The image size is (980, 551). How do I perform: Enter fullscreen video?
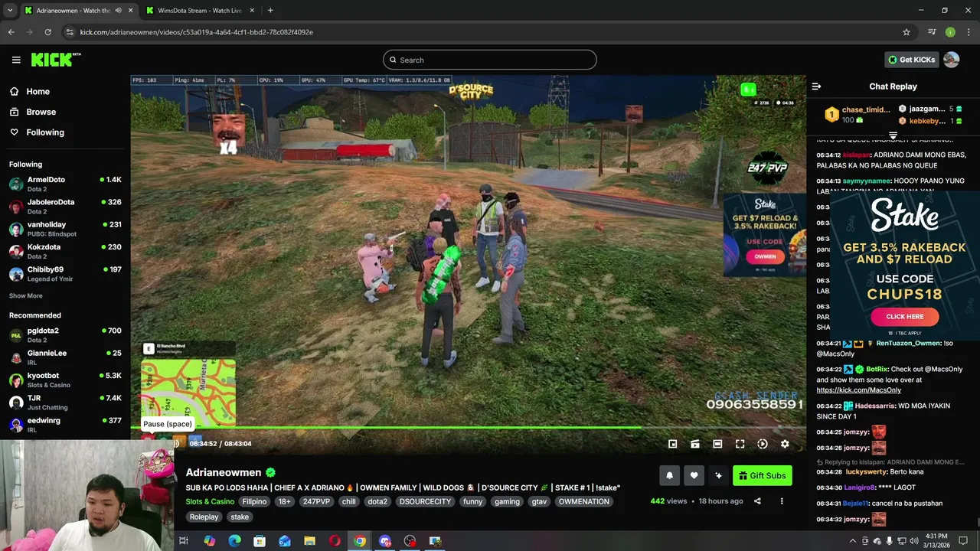click(x=740, y=444)
